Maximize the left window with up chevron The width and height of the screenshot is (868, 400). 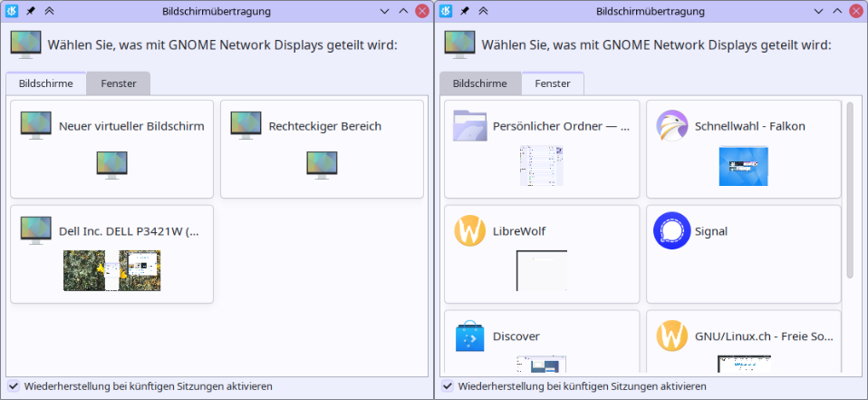403,11
